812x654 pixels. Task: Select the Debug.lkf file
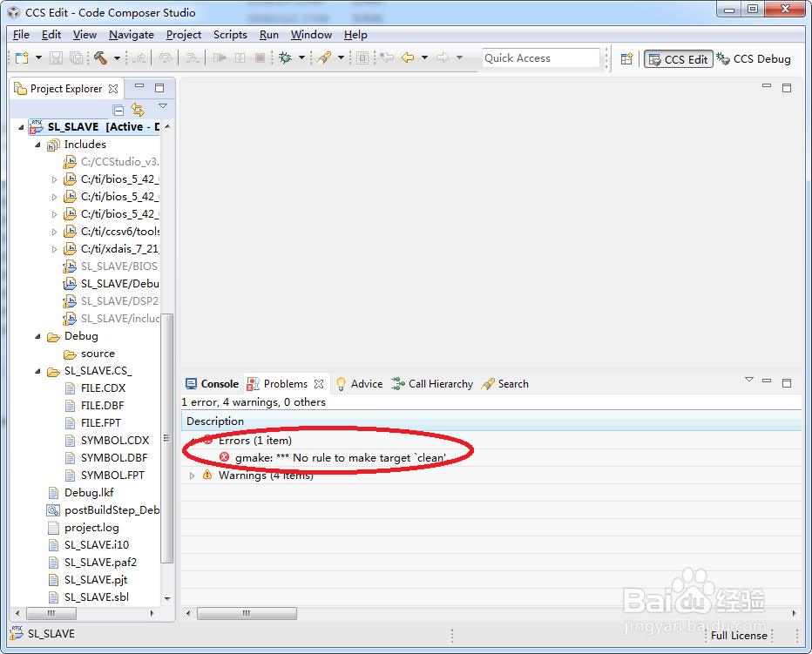pos(89,493)
